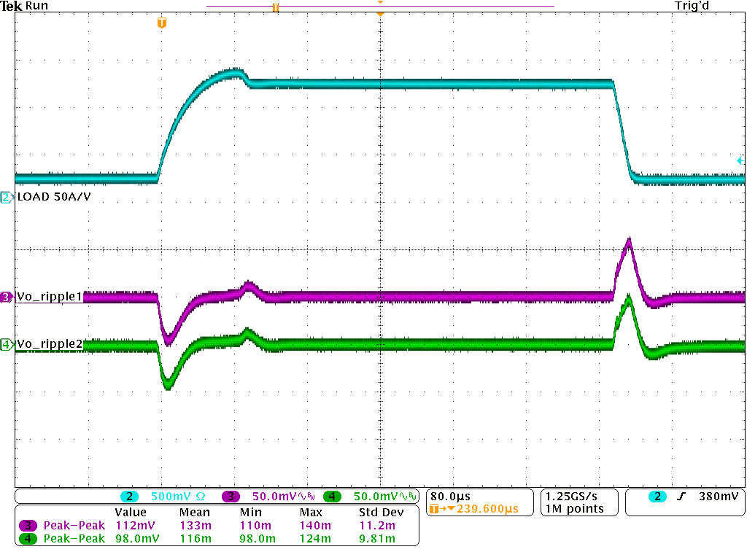Open the 80.0µs horizontal timebase readout

pyautogui.click(x=450, y=497)
